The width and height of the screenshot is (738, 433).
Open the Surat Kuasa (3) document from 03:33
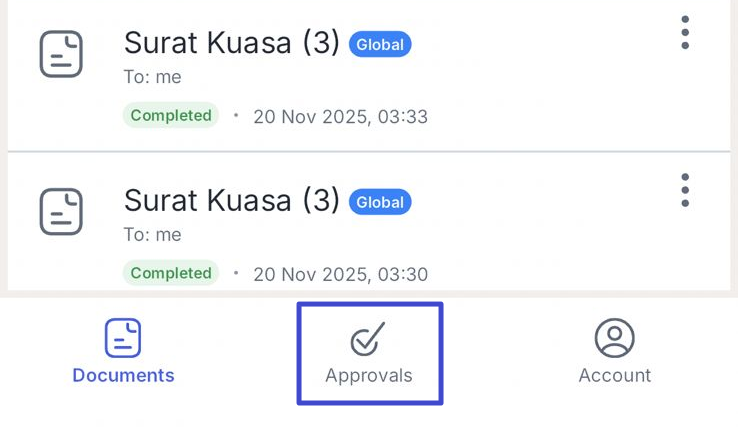231,43
